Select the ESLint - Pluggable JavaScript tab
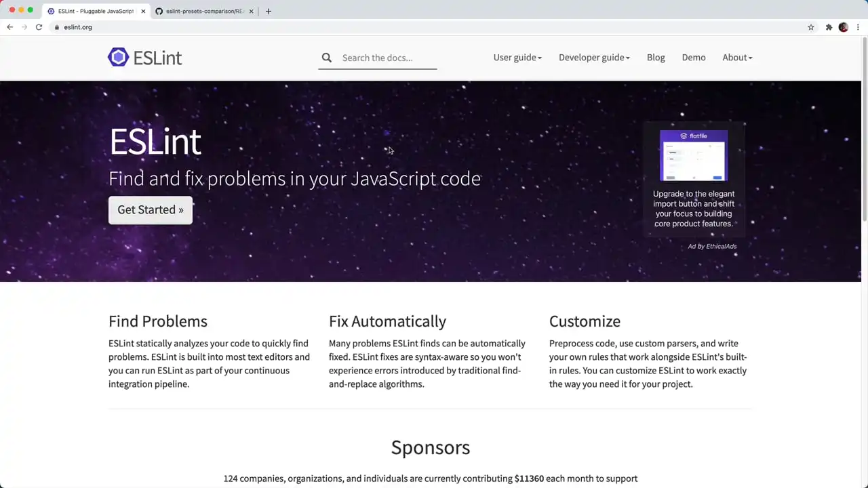Screen dimensions: 868x488 (96, 11)
